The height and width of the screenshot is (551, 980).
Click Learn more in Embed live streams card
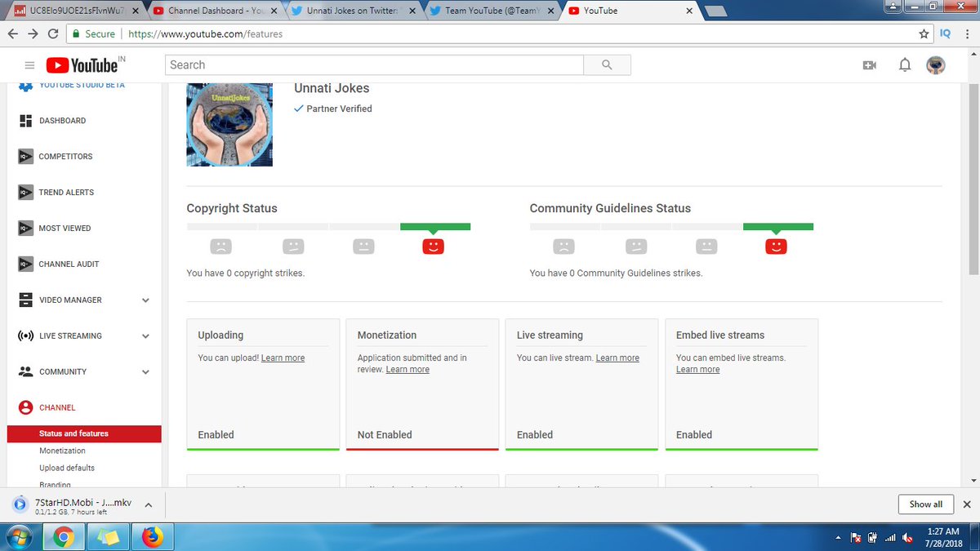[x=697, y=370]
